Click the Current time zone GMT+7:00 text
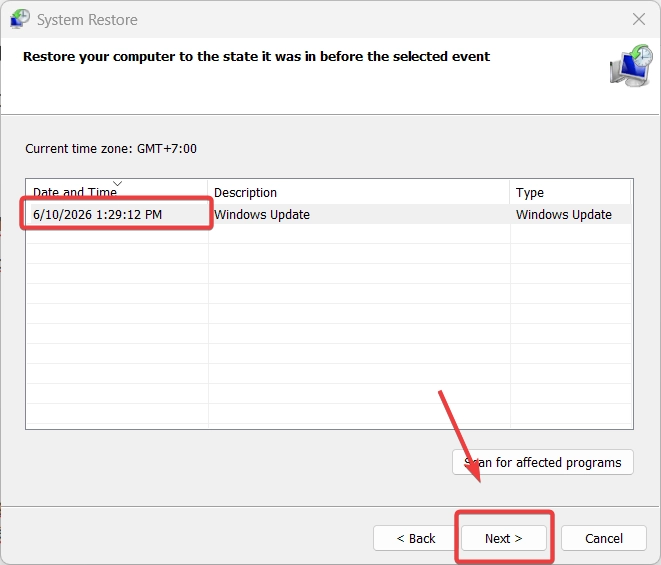Viewport: 661px width, 565px height. [111, 148]
